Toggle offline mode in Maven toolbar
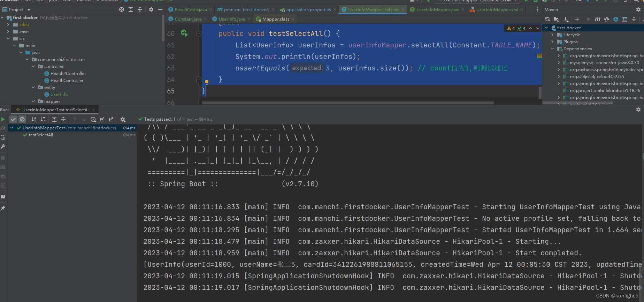 607,19
